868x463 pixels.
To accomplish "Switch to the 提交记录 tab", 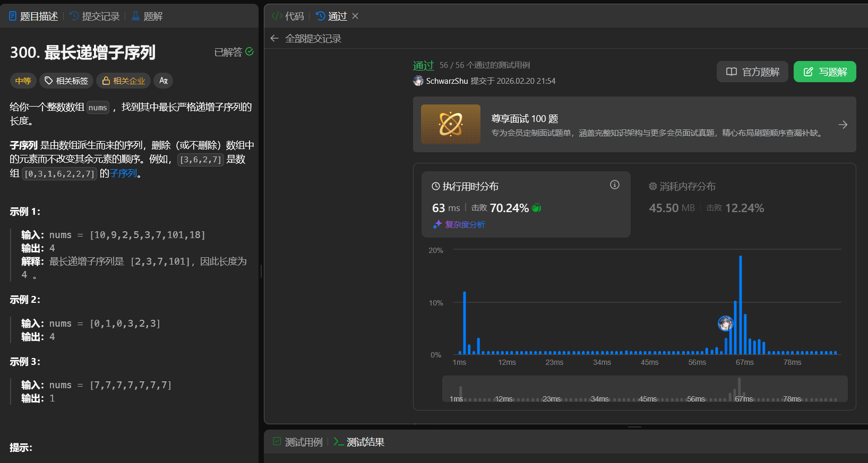I will 94,16.
